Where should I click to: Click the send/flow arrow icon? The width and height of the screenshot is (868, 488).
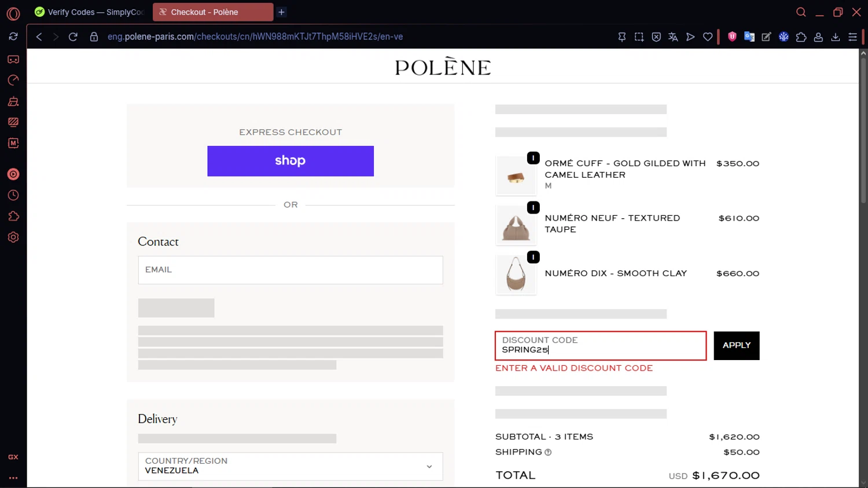tap(690, 36)
